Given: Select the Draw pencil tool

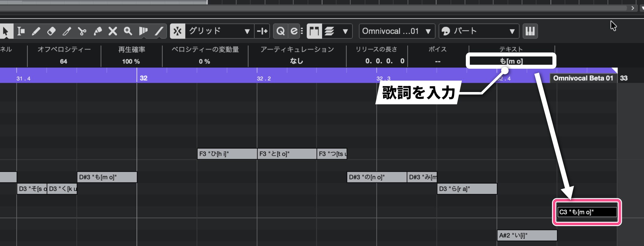Looking at the screenshot, I should click(x=36, y=31).
